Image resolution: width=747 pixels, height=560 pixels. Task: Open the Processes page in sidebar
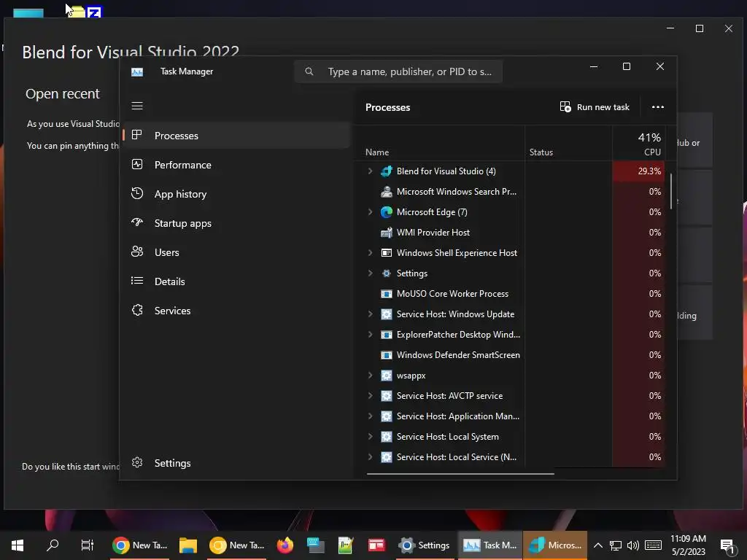[x=237, y=136]
